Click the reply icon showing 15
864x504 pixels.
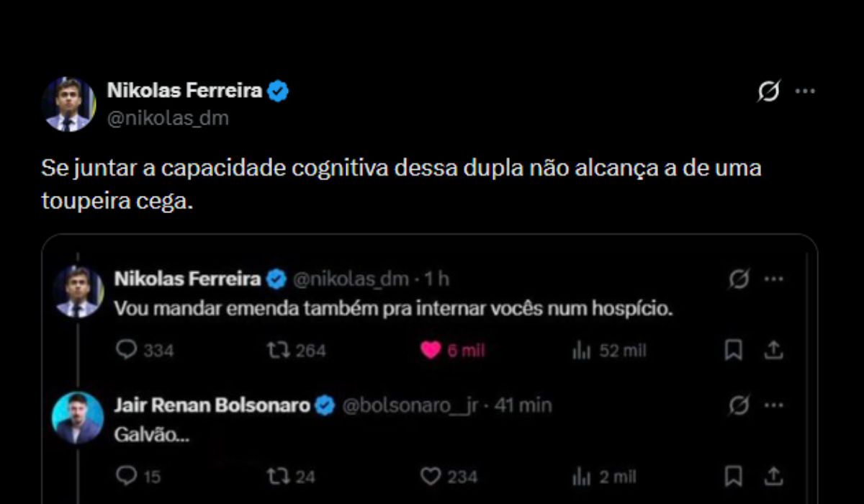tap(128, 476)
